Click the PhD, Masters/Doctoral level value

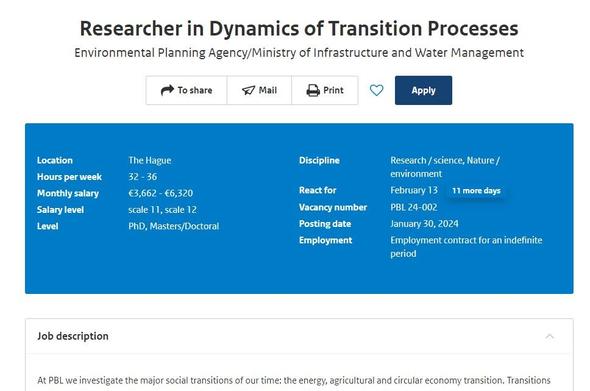(x=173, y=226)
